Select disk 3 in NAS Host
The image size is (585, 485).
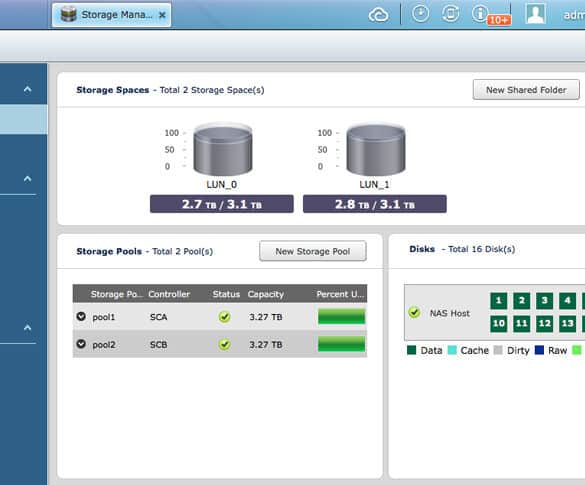click(x=544, y=301)
